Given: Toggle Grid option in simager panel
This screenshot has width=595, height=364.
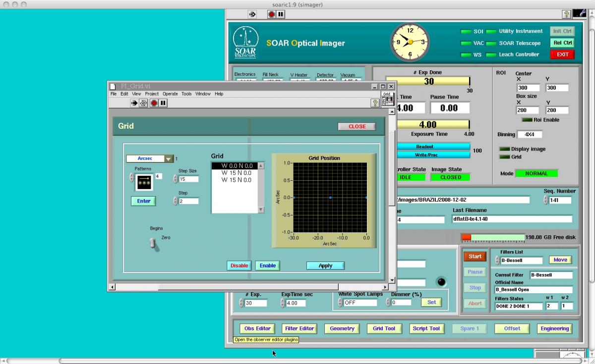Looking at the screenshot, I should (x=504, y=157).
